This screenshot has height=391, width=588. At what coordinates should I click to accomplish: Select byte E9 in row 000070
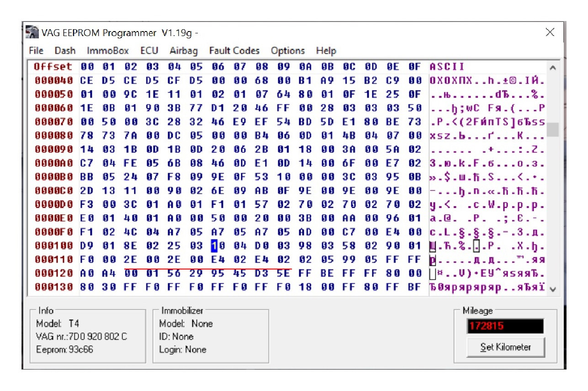[239, 122]
